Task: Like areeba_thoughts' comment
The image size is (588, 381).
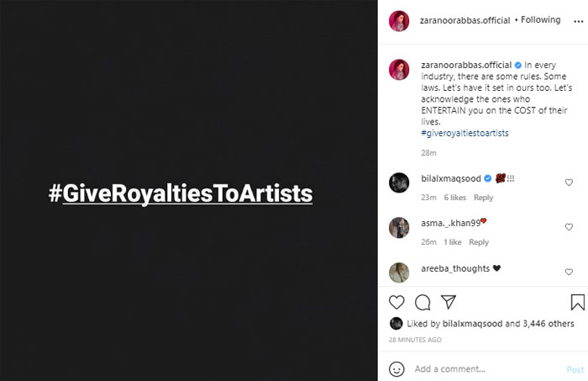Action: 569,272
